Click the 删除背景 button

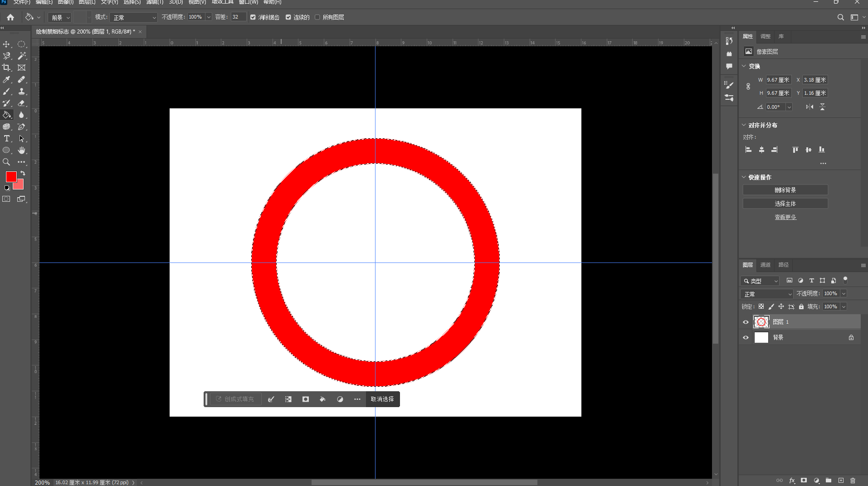pos(785,190)
